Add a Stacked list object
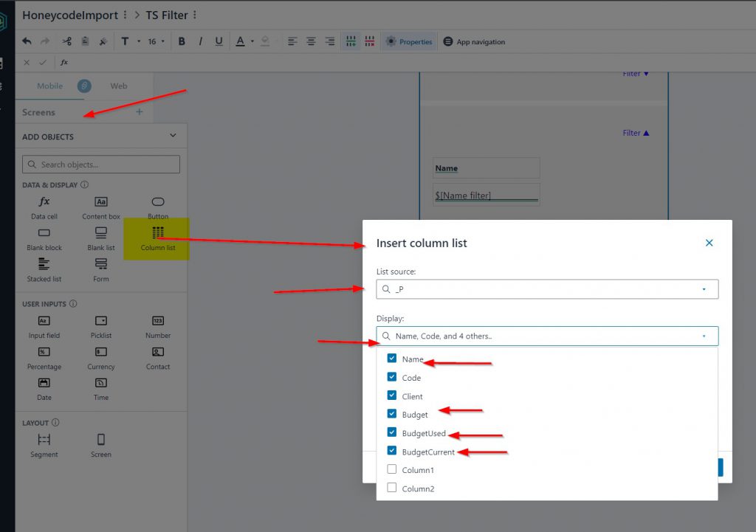This screenshot has width=756, height=532. 44,269
